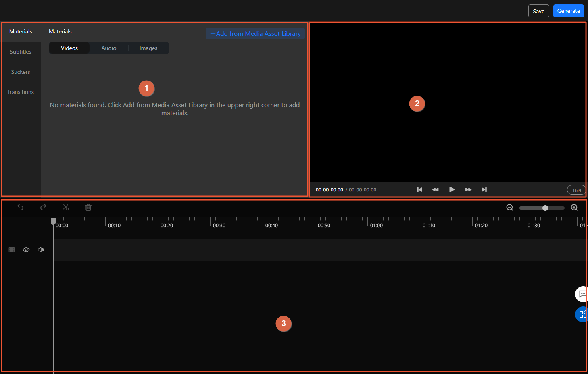Image resolution: width=588 pixels, height=374 pixels.
Task: Click the blue Generate button
Action: 568,11
